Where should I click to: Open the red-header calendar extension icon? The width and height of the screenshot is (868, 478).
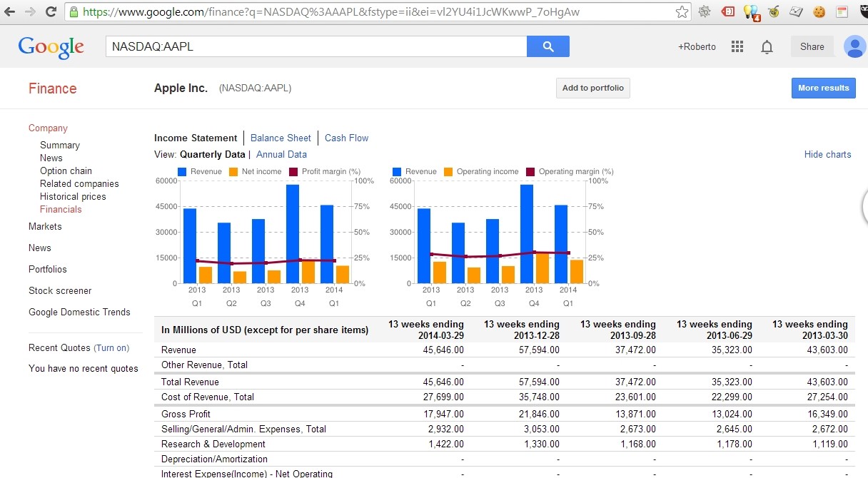click(x=842, y=11)
